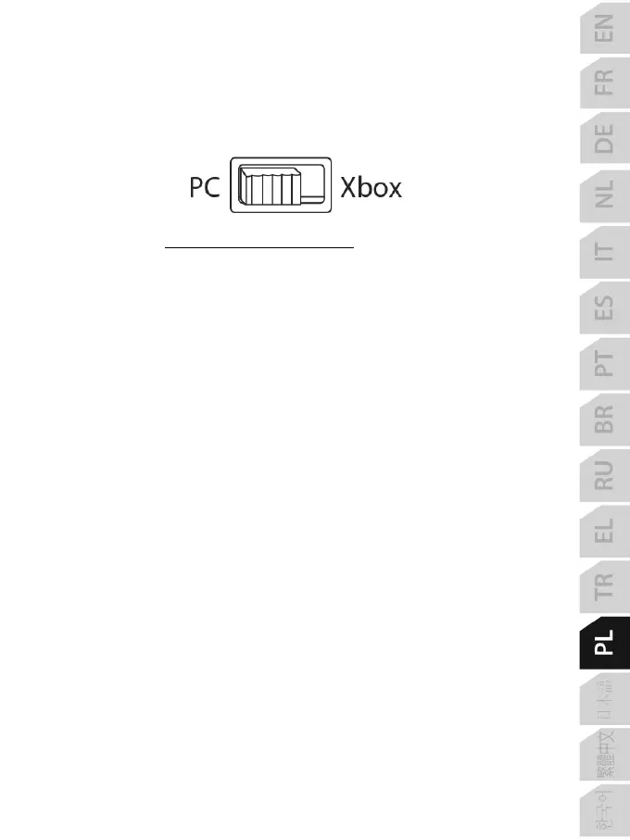Switch to the BR language tab

(604, 419)
